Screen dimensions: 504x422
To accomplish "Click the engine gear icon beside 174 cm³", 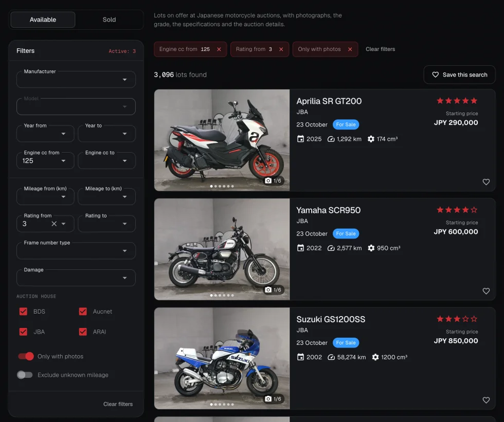I will coord(371,139).
